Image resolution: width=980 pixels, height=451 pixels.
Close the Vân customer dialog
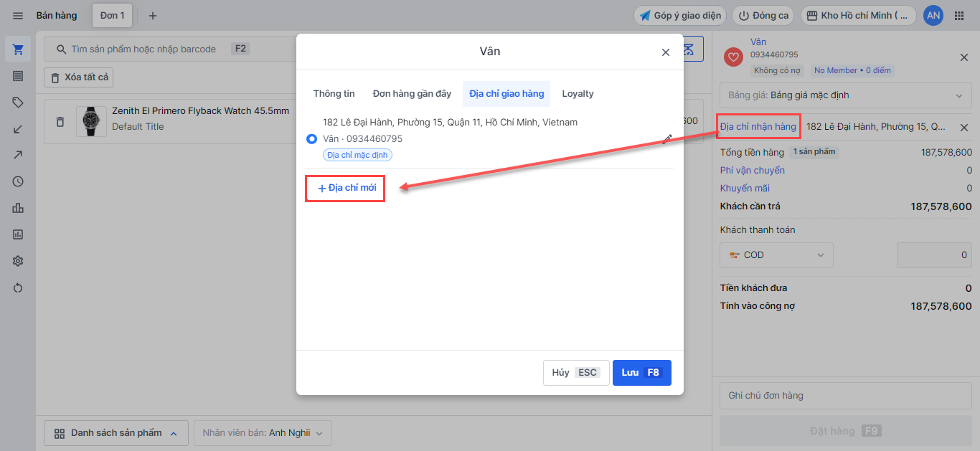pyautogui.click(x=665, y=52)
